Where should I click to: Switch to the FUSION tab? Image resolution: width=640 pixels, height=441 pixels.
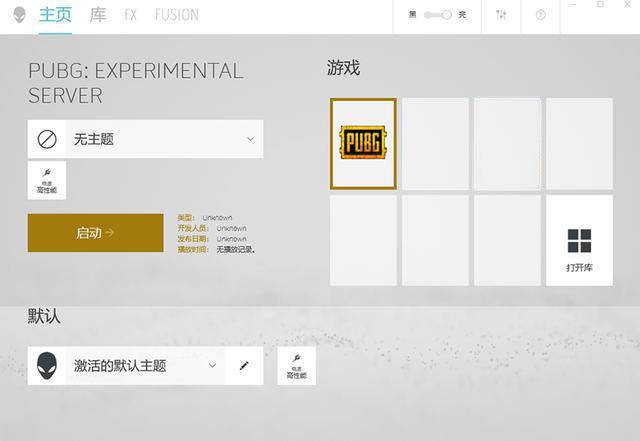[177, 15]
